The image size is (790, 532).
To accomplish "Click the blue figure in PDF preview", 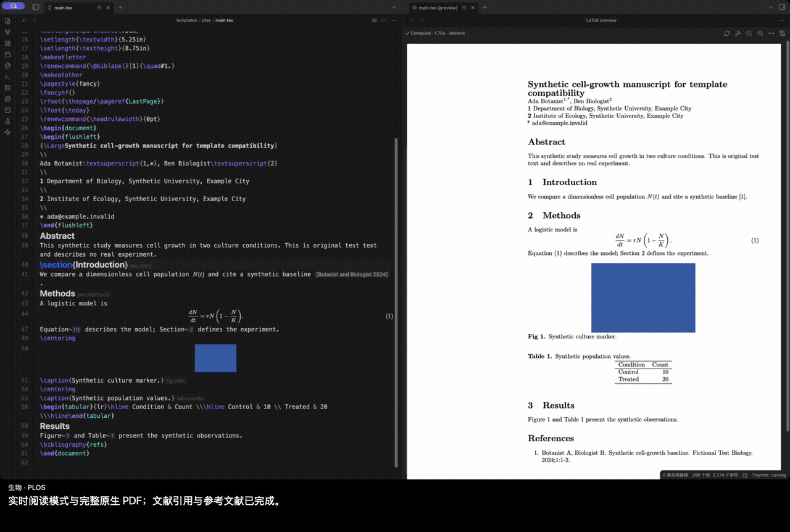I will 643,297.
